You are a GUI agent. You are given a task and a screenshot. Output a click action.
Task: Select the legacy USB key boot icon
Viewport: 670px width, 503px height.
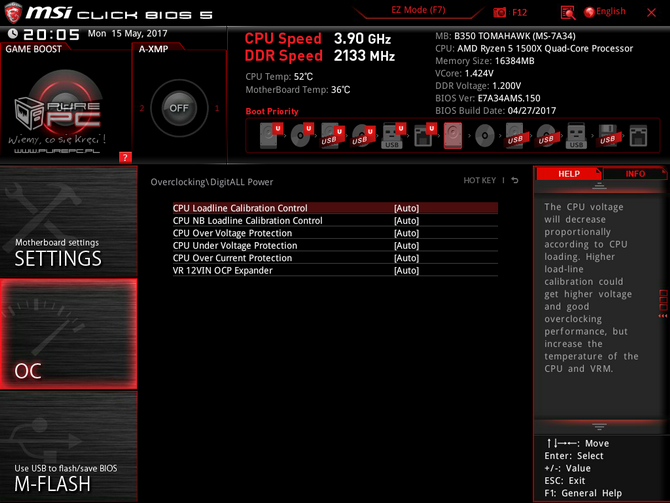(576, 135)
